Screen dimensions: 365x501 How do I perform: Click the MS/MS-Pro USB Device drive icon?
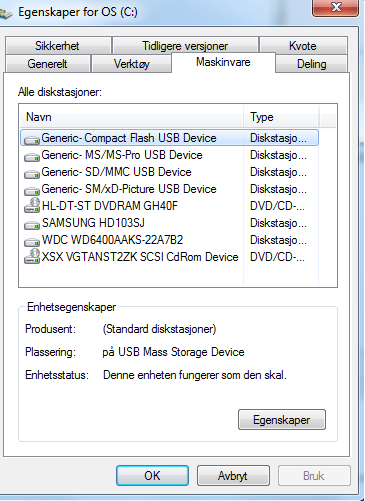tap(32, 157)
